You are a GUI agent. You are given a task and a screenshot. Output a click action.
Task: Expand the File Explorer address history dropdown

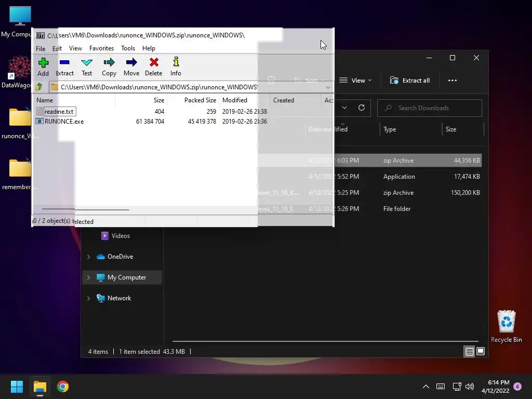tap(344, 108)
